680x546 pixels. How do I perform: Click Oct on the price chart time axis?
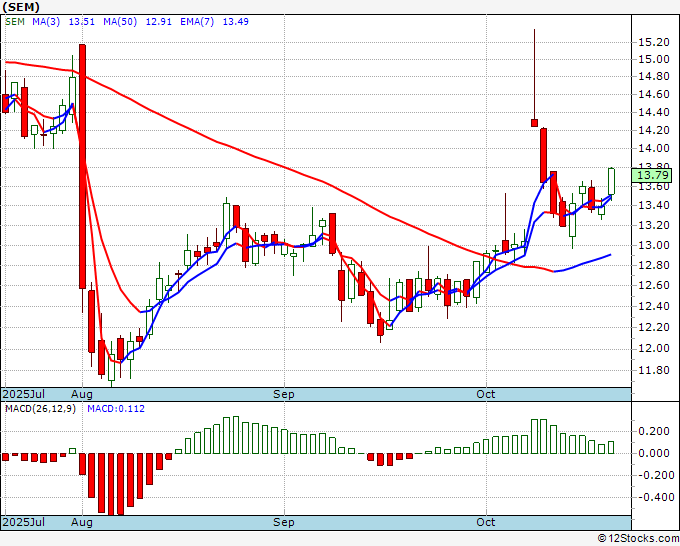(485, 394)
